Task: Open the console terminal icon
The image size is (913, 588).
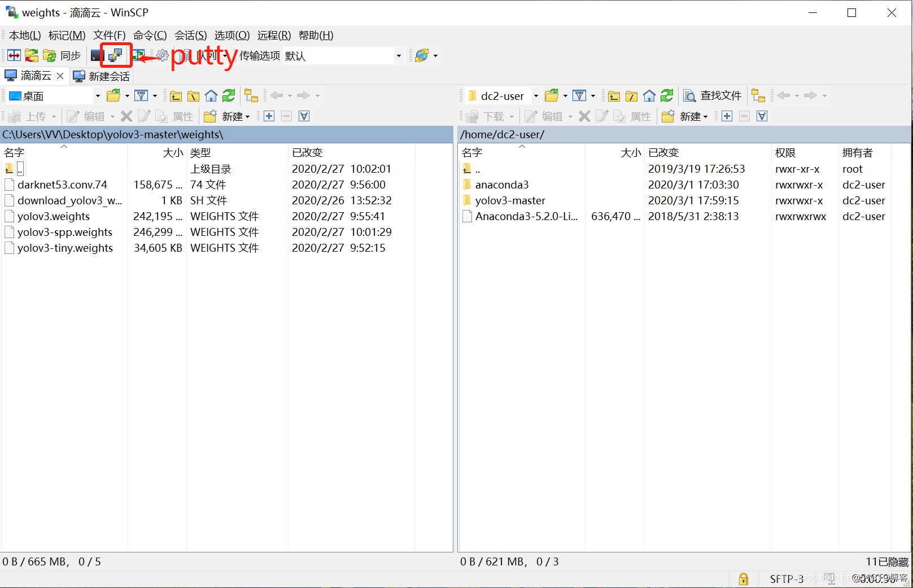Action: click(x=97, y=55)
